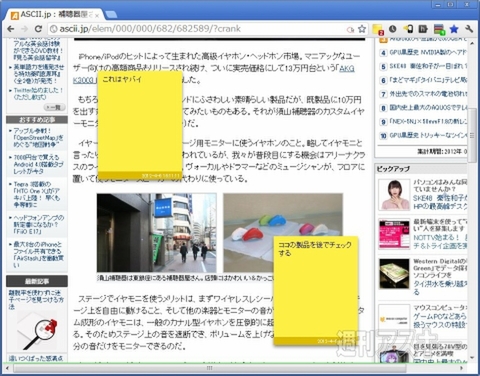Reload the page with the refresh icon
Screen dimensions: 480x376
[x=38, y=29]
